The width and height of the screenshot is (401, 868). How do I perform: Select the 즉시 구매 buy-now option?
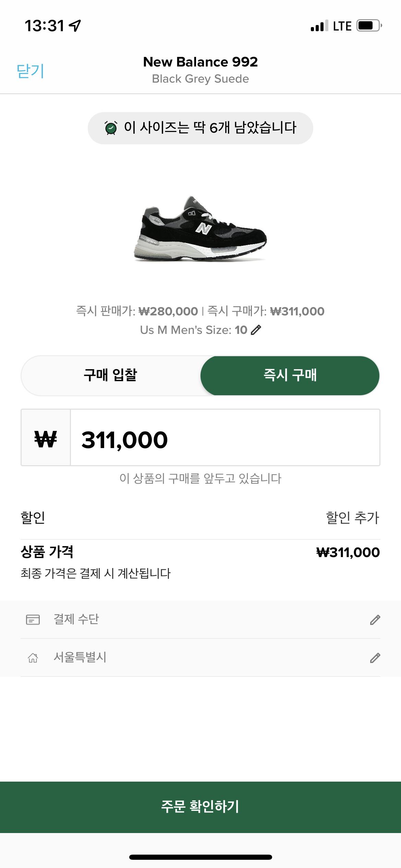coord(290,375)
